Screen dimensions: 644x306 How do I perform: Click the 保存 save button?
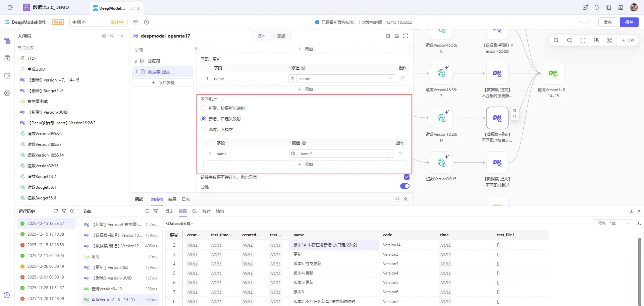tap(629, 22)
